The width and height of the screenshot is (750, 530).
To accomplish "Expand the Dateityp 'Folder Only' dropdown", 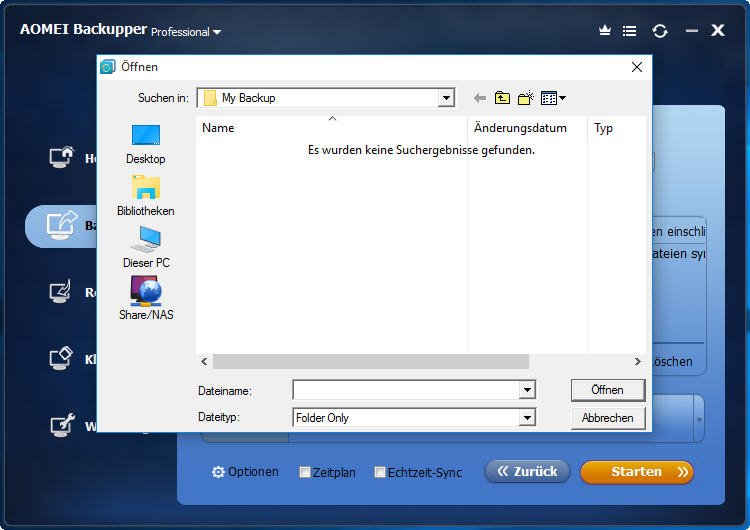I will (x=527, y=418).
